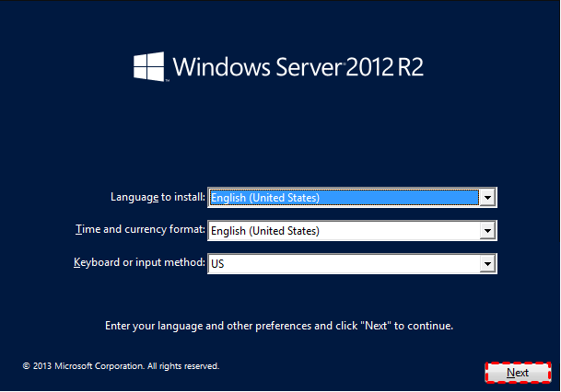Click the '© 2013 Microsoft Corporation' copyright text
The image size is (561, 392).
click(121, 366)
